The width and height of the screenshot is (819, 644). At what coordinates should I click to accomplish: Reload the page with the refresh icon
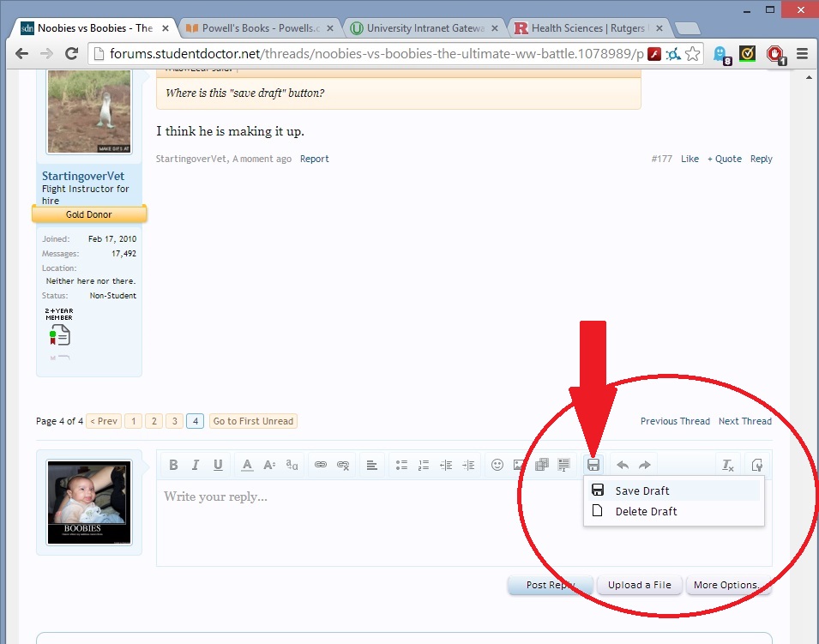[71, 53]
